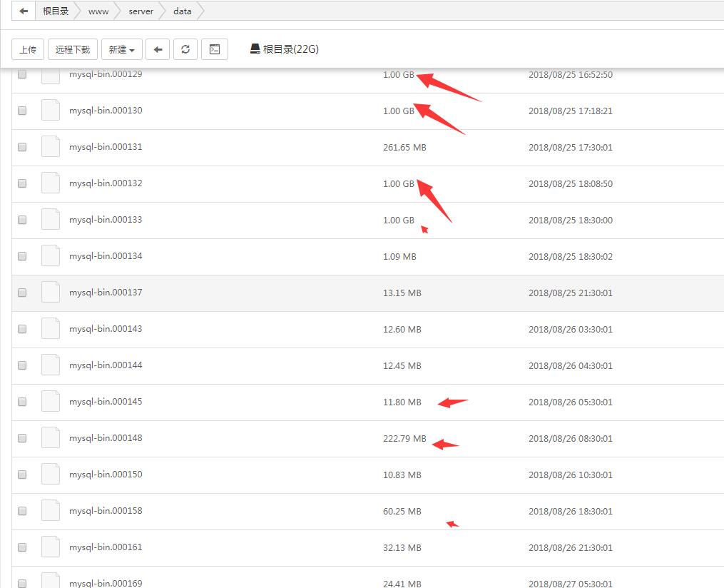Click the file name mysql-bin.000161
The height and width of the screenshot is (588, 724).
click(106, 547)
